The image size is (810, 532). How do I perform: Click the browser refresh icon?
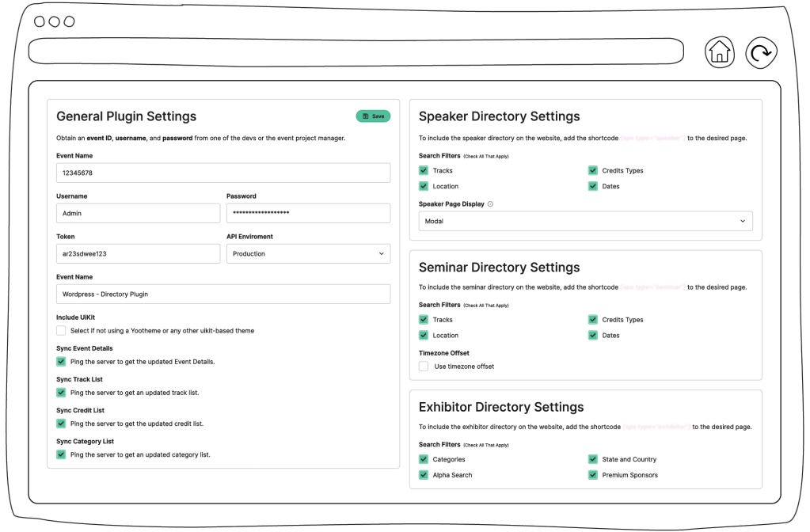click(x=761, y=52)
